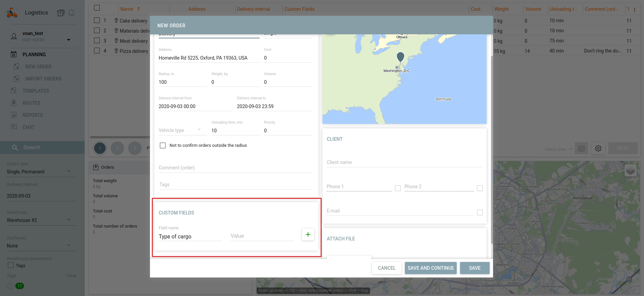Viewport: 644px width, 296px height.
Task: Click the green plus add custom field icon
Action: point(308,234)
